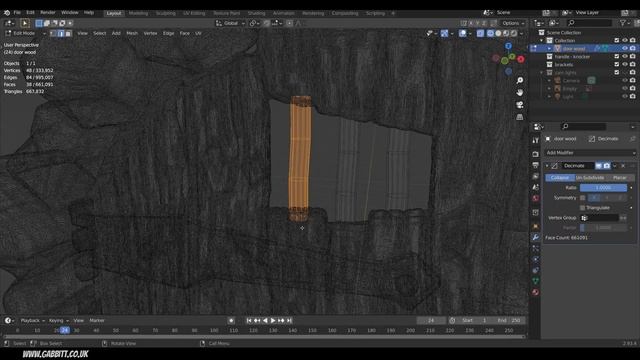Screen dimensions: 640x360
Task: Switch to the Sculpting workspace tab
Action: tap(165, 13)
